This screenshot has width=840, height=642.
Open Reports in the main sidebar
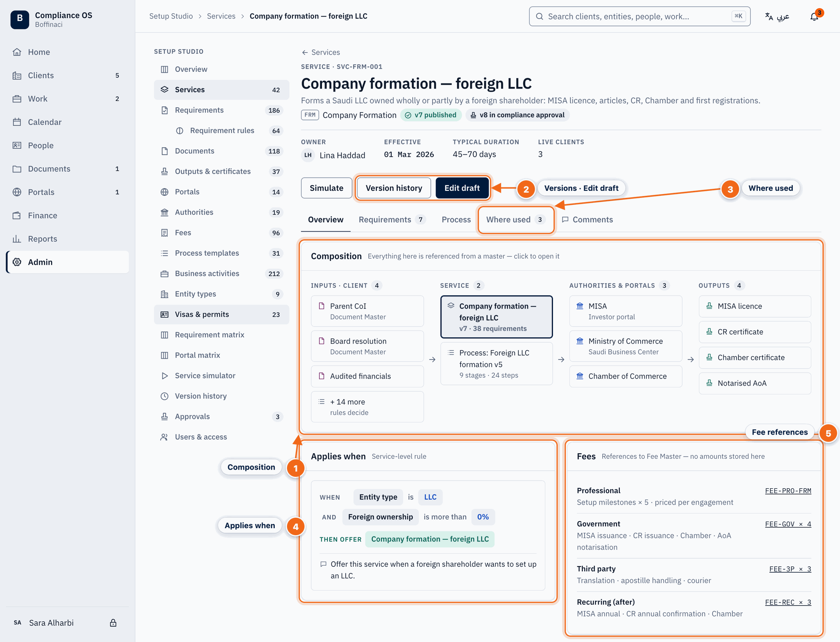(x=67, y=239)
